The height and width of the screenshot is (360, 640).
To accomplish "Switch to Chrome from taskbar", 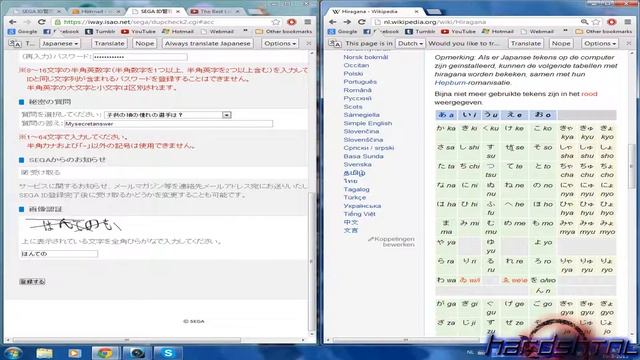I will [105, 353].
